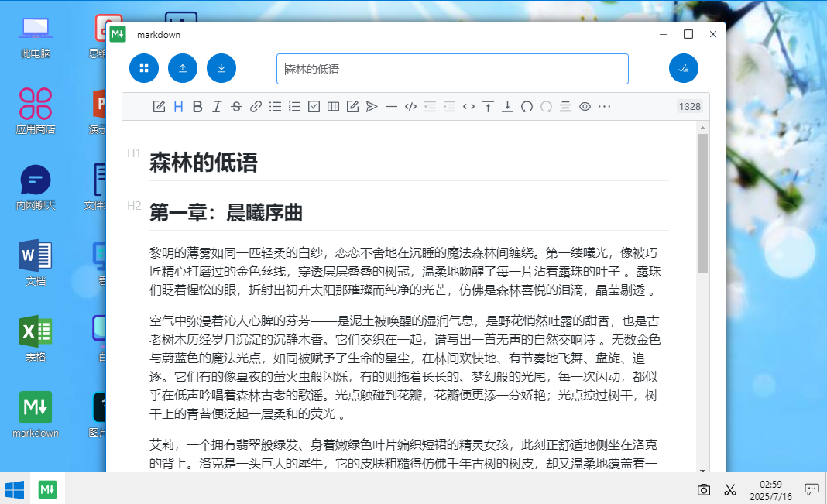Click the outdent icon
The height and width of the screenshot is (504, 827).
tap(431, 107)
